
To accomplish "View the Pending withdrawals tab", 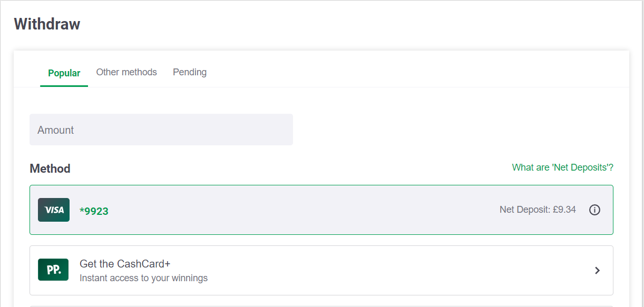I will (190, 72).
